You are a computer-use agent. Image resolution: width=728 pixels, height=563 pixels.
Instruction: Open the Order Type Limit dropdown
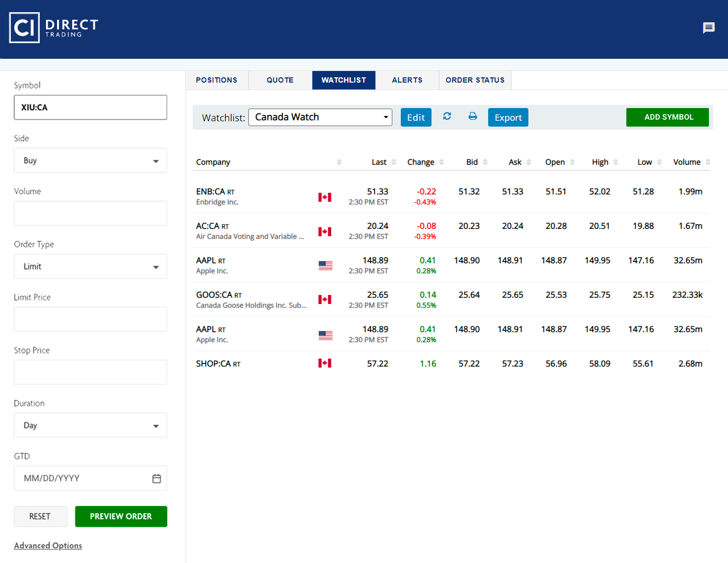coord(91,266)
